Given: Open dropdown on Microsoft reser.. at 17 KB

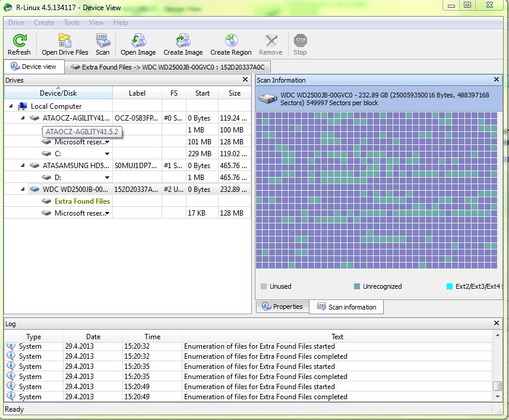Looking at the screenshot, I should (x=107, y=213).
